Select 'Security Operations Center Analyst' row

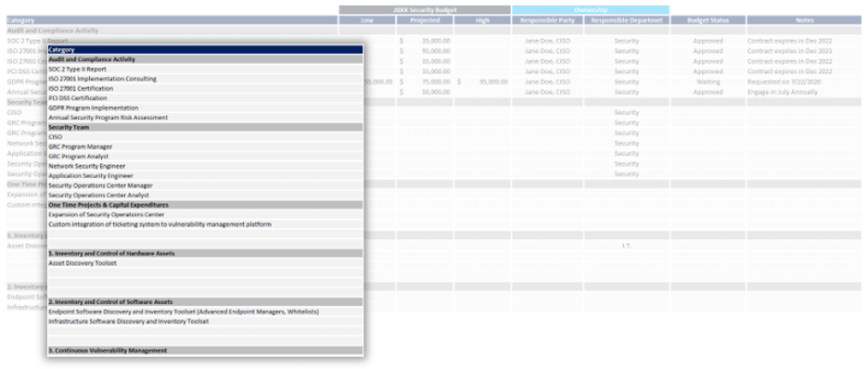205,196
